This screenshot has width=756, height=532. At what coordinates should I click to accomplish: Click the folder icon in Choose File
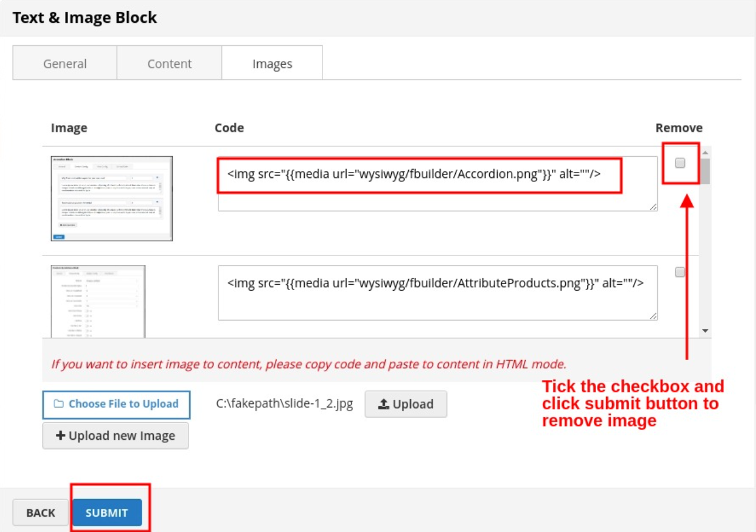pos(59,404)
